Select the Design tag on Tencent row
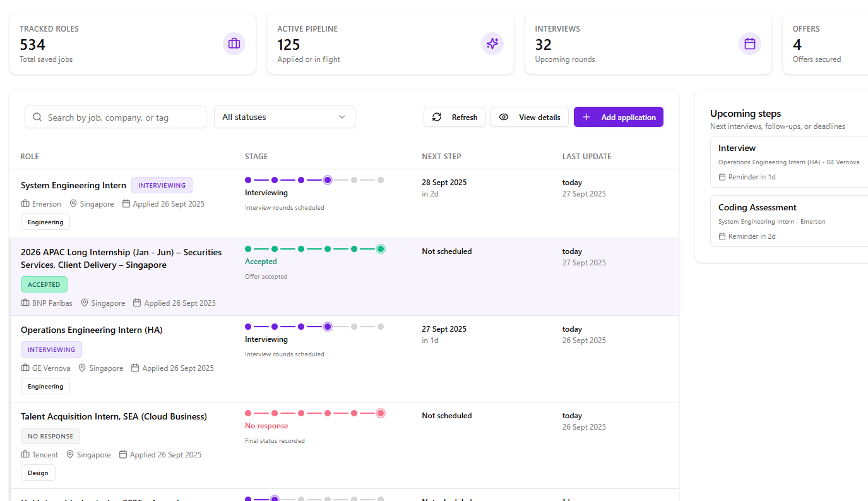The image size is (868, 501). (38, 472)
